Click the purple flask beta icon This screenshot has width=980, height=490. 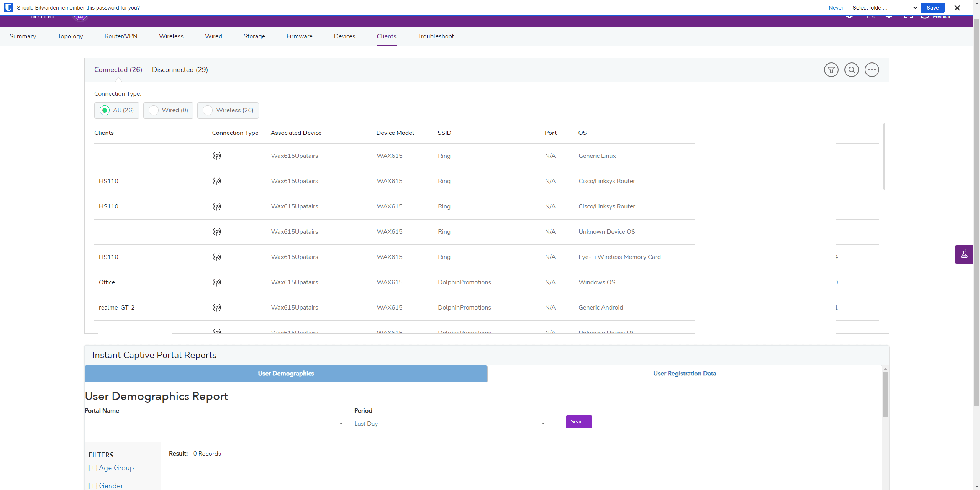tap(964, 254)
